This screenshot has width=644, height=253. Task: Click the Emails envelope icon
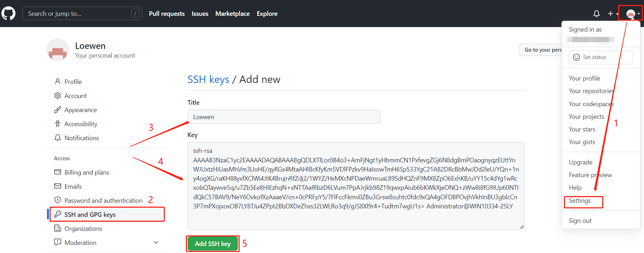(58, 186)
